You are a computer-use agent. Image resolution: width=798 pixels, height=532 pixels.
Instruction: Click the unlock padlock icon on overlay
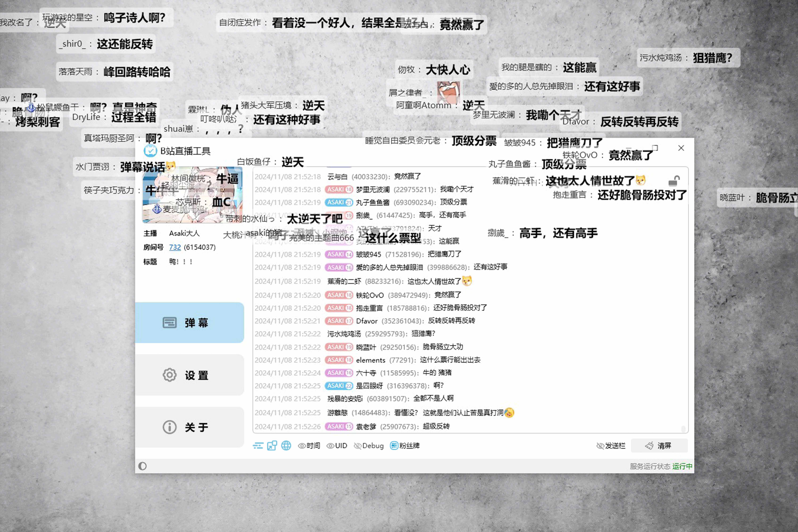(x=674, y=181)
